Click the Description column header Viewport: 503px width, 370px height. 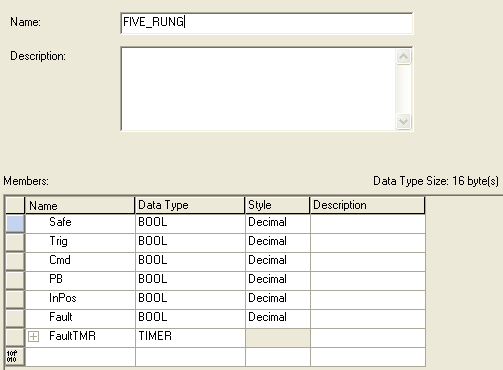click(x=368, y=205)
